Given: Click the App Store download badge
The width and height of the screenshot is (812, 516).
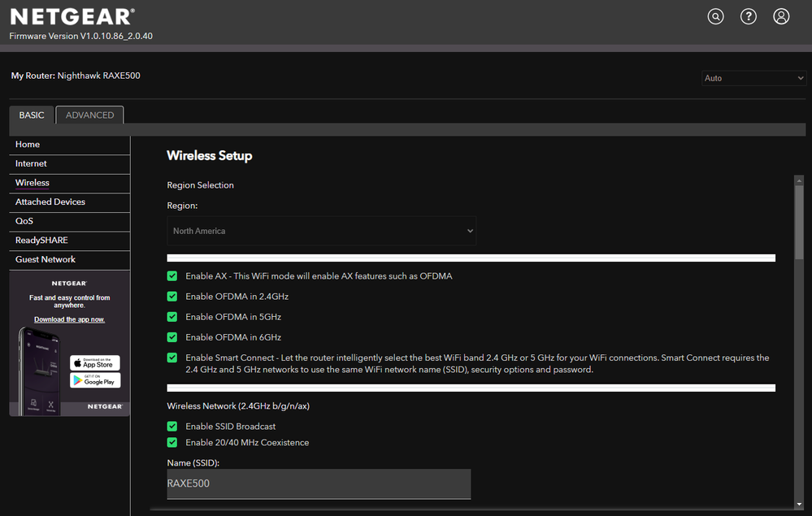Looking at the screenshot, I should point(95,363).
